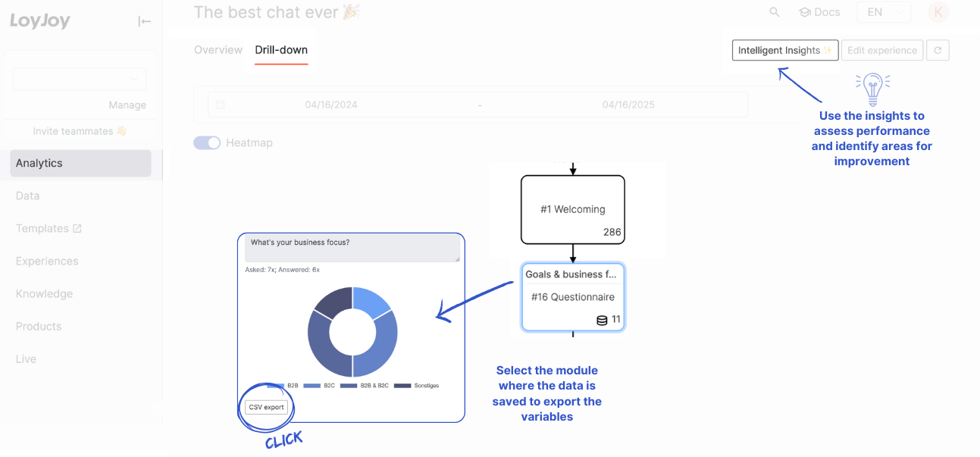Click the B2B legend color swatch
Viewport: 980px width, 457px height.
pyautogui.click(x=275, y=386)
